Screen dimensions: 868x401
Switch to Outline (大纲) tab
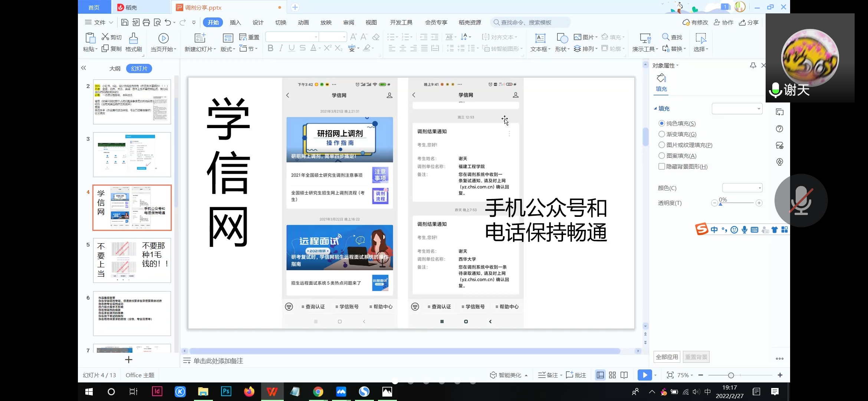pyautogui.click(x=115, y=69)
